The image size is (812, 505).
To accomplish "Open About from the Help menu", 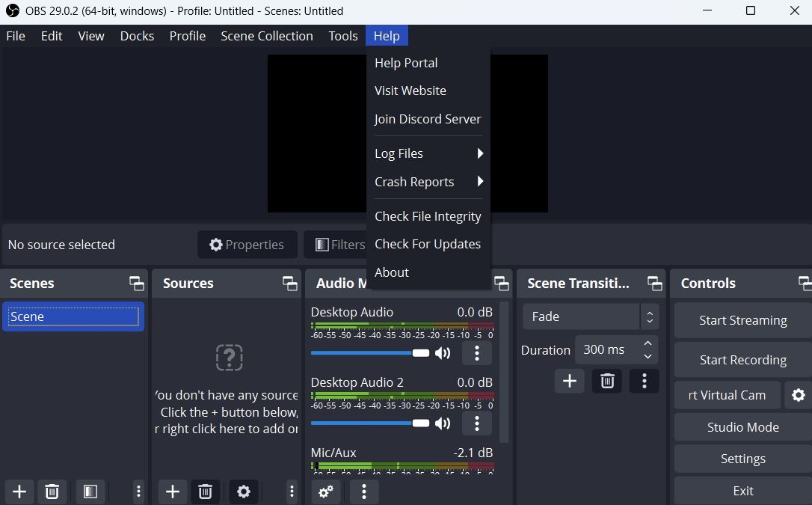I will point(391,272).
